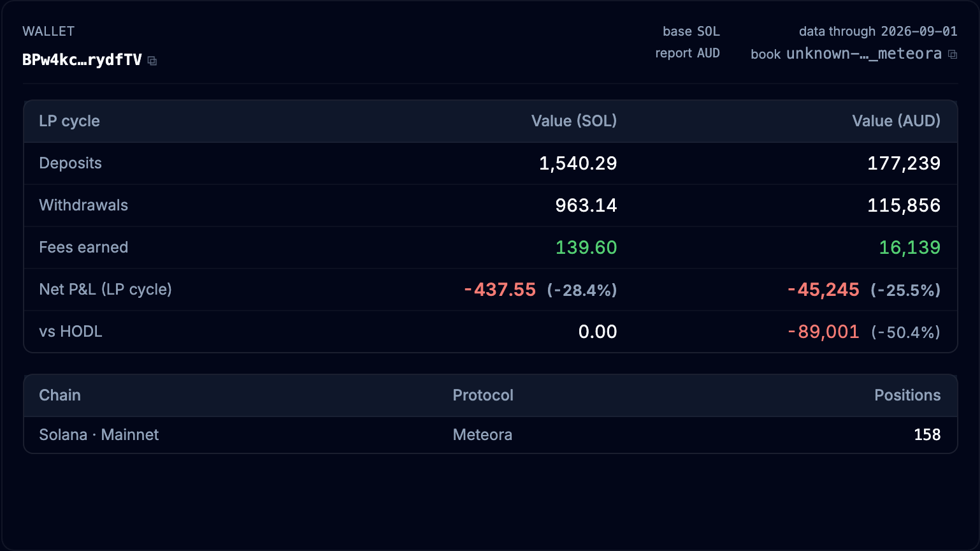This screenshot has width=980, height=551.
Task: Select the Fees earned row label
Action: (x=83, y=247)
